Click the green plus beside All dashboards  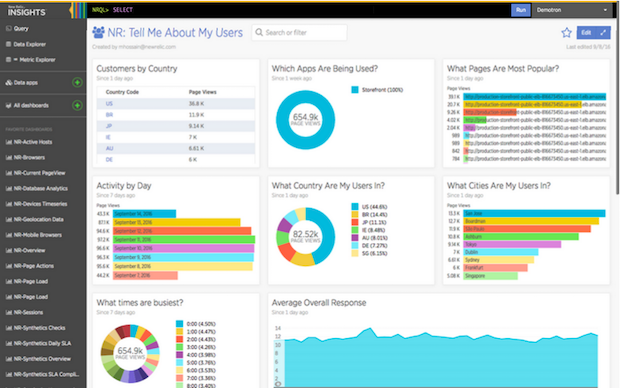(77, 105)
